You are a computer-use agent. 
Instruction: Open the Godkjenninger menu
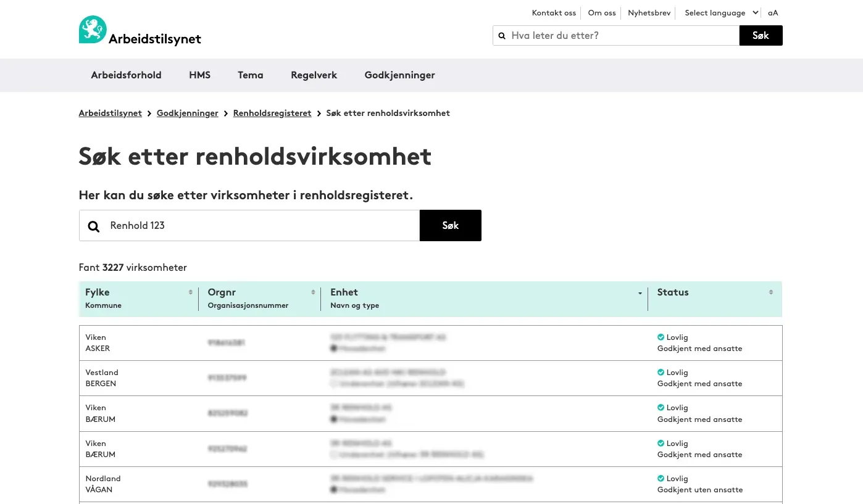(x=400, y=75)
